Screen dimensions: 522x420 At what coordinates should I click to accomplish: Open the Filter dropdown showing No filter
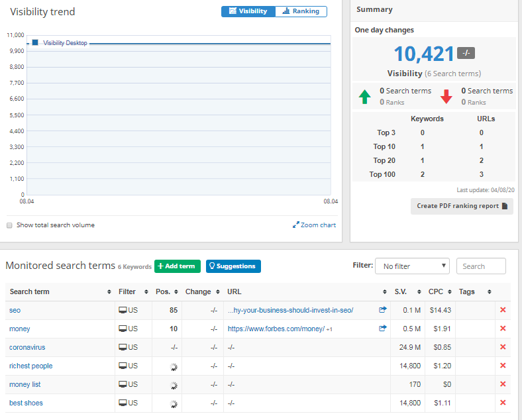(412, 266)
